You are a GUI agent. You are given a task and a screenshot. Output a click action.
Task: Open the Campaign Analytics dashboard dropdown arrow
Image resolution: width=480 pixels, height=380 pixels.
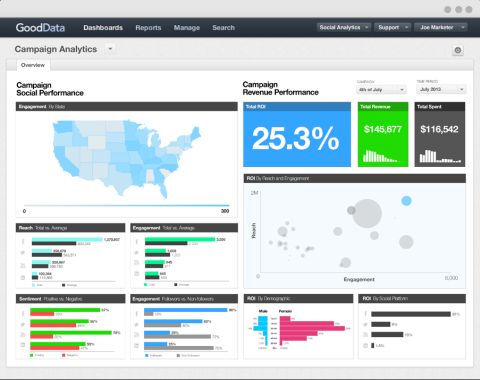(x=110, y=49)
